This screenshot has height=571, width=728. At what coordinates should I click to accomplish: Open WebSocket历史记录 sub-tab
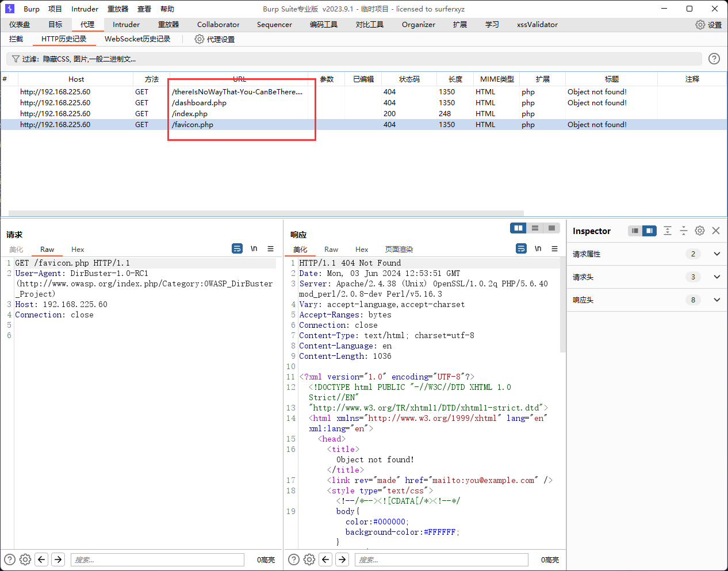(x=137, y=39)
